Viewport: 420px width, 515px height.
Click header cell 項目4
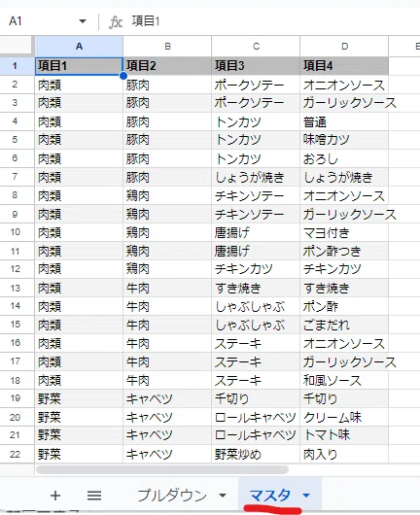tap(344, 66)
